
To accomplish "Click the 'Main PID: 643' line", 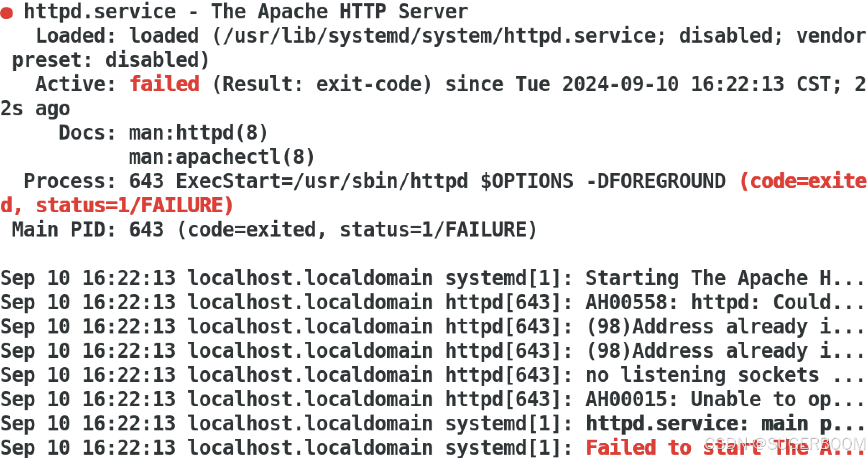I will coord(274,230).
